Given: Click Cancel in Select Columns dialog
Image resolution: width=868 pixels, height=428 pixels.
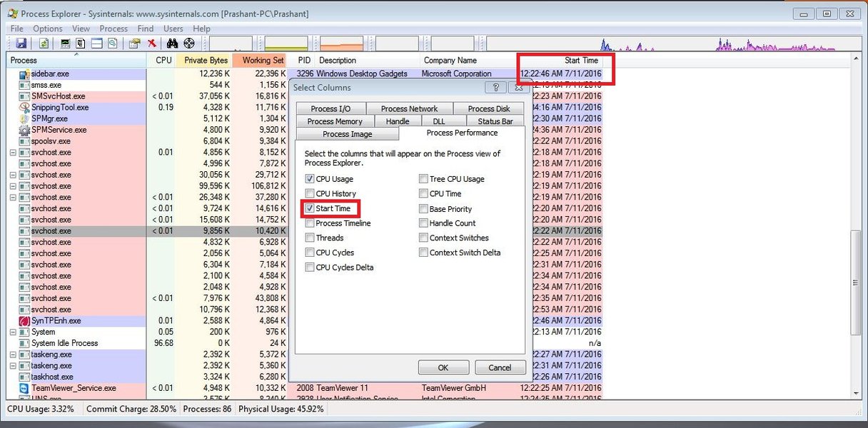Looking at the screenshot, I should (x=500, y=367).
